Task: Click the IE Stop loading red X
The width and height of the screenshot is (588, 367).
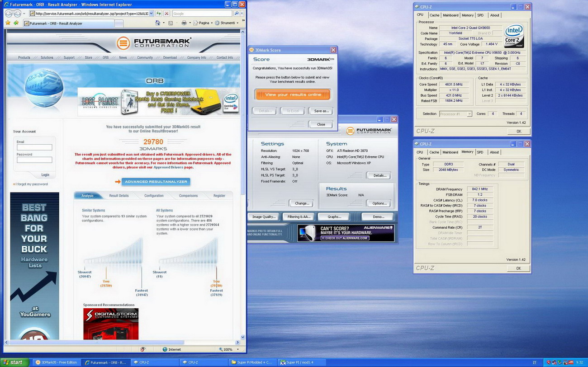Action: click(x=166, y=14)
